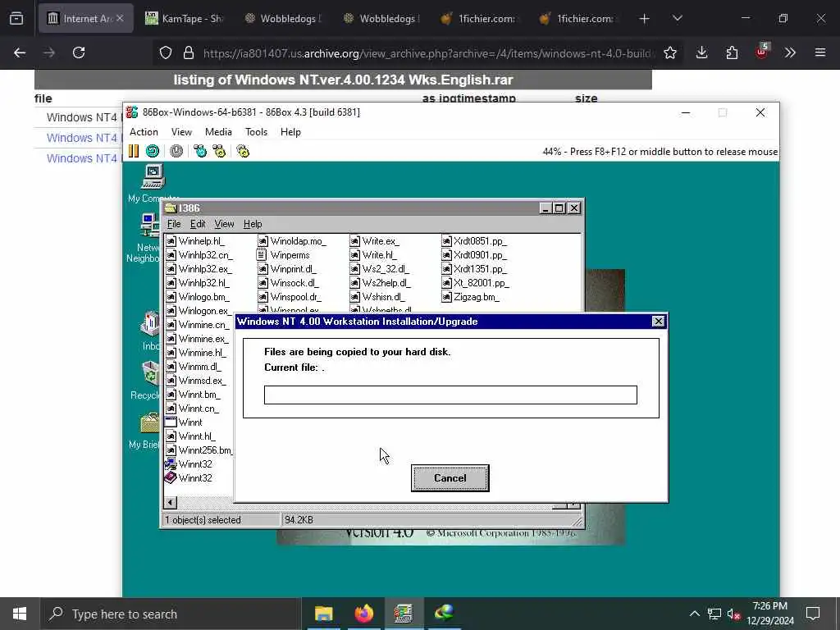Select the Winmsd.ex_ file

click(x=196, y=381)
